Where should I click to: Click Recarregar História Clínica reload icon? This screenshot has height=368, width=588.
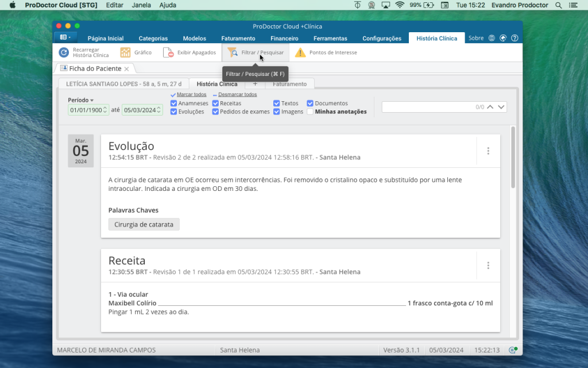click(x=64, y=52)
